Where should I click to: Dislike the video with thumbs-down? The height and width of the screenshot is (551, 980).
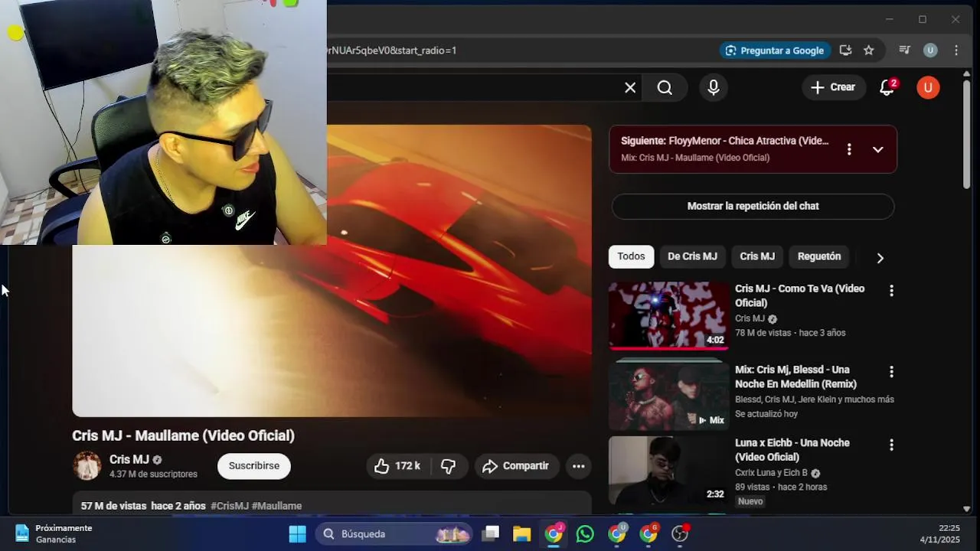coord(449,466)
